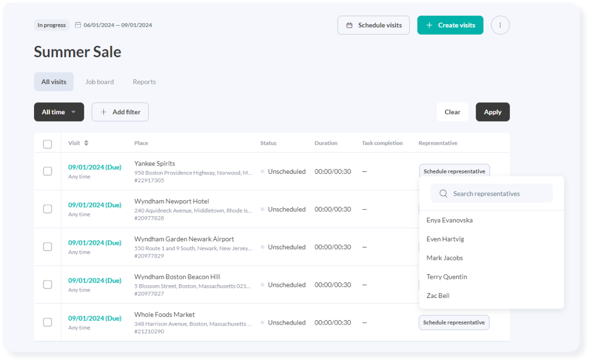This screenshot has height=364, width=592.
Task: Check the Wyndham Boston Beacon Hill checkbox
Action: point(47,285)
